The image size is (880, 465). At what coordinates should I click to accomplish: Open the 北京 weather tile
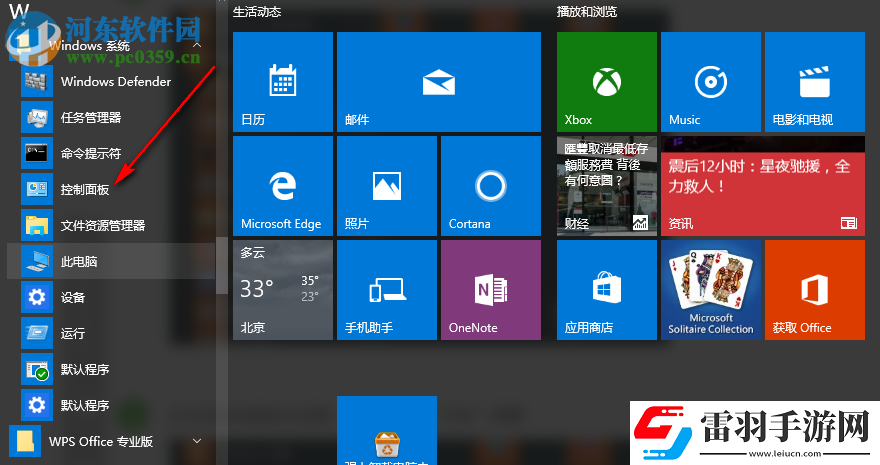(283, 290)
